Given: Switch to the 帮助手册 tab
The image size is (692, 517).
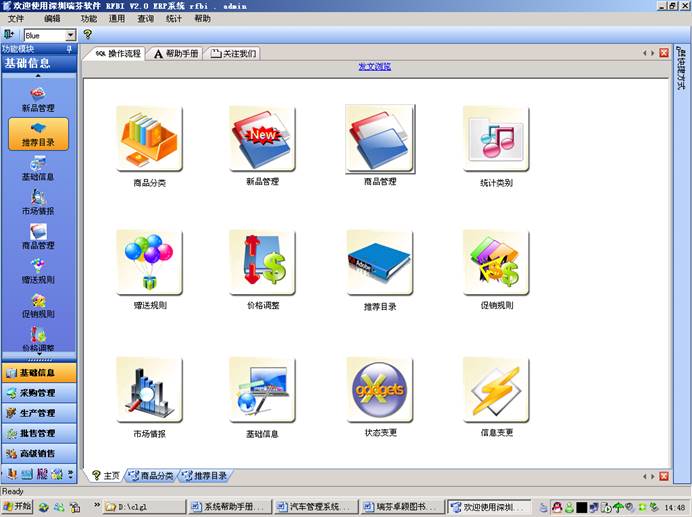Looking at the screenshot, I should (175, 53).
